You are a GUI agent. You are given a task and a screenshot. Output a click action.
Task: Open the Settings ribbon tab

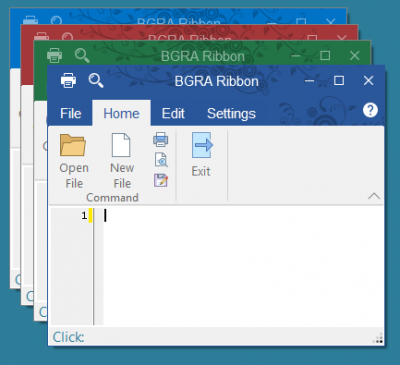pyautogui.click(x=231, y=114)
